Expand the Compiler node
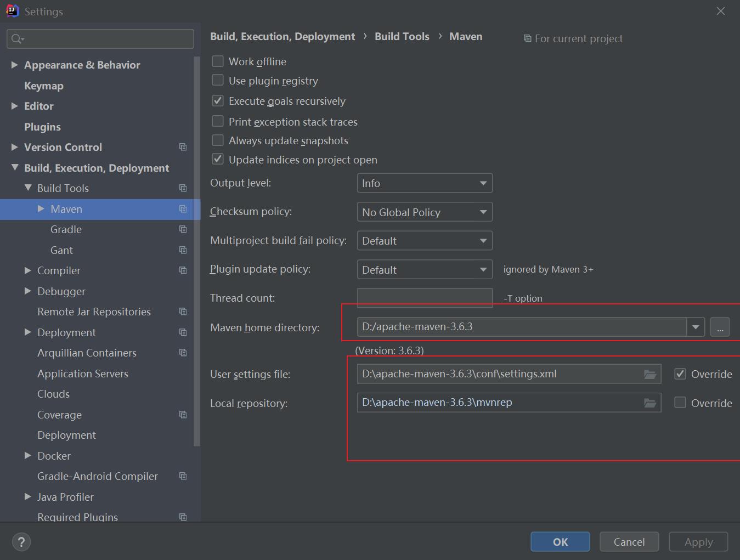The width and height of the screenshot is (740, 560). (x=28, y=270)
